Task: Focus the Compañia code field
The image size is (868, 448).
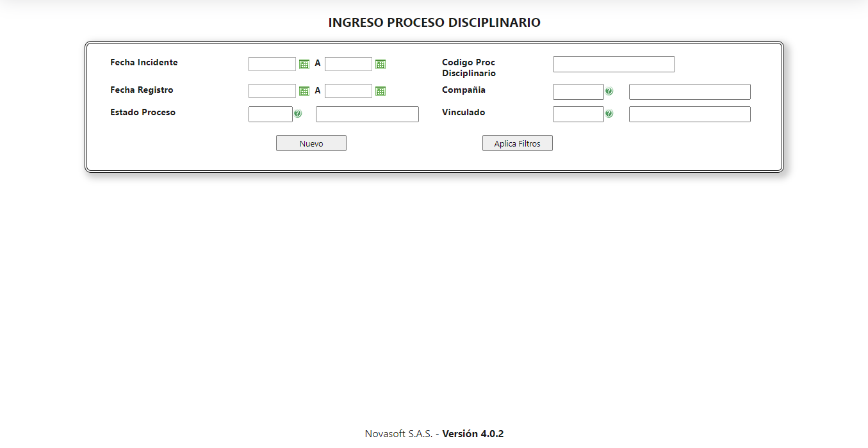Action: coord(577,91)
